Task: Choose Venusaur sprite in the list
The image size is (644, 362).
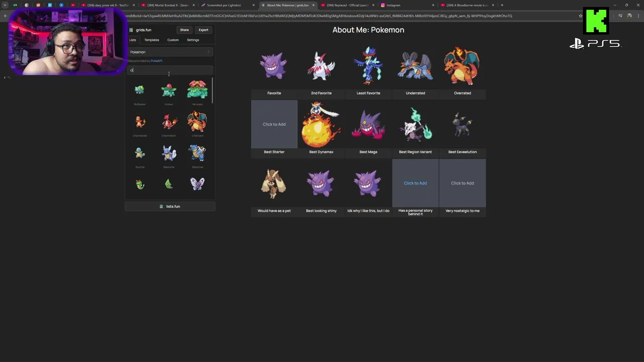Action: tap(197, 89)
